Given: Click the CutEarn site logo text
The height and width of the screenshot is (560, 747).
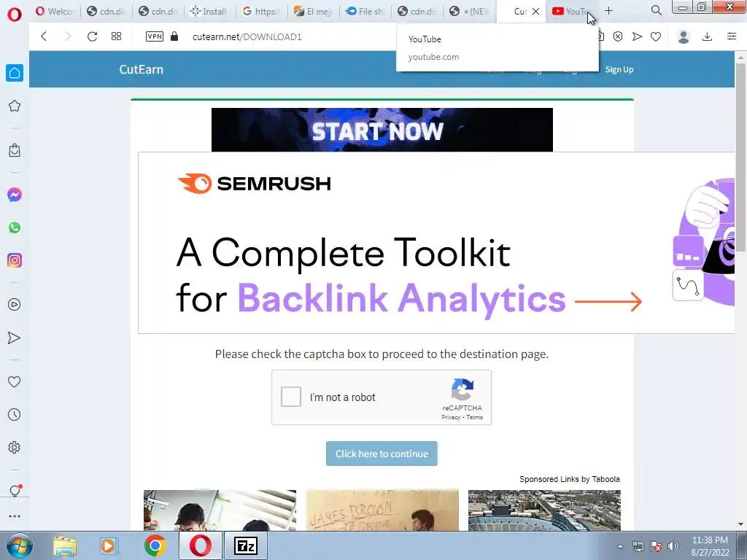Looking at the screenshot, I should (x=141, y=69).
